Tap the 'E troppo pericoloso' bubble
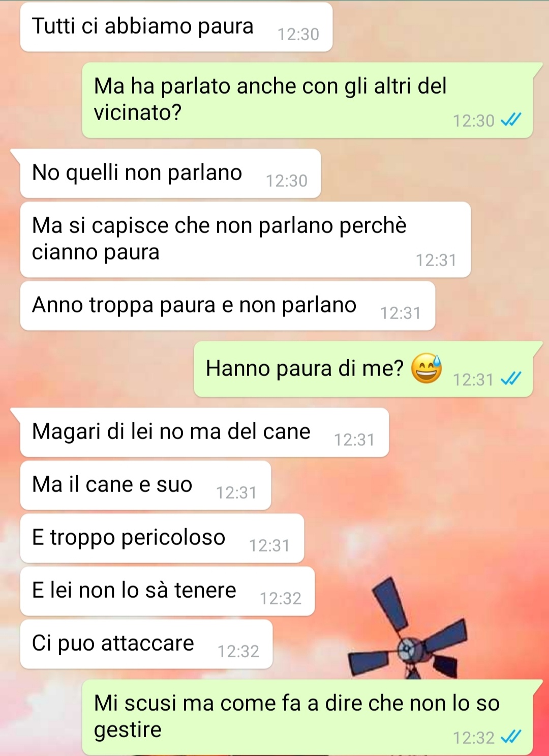 (x=162, y=538)
